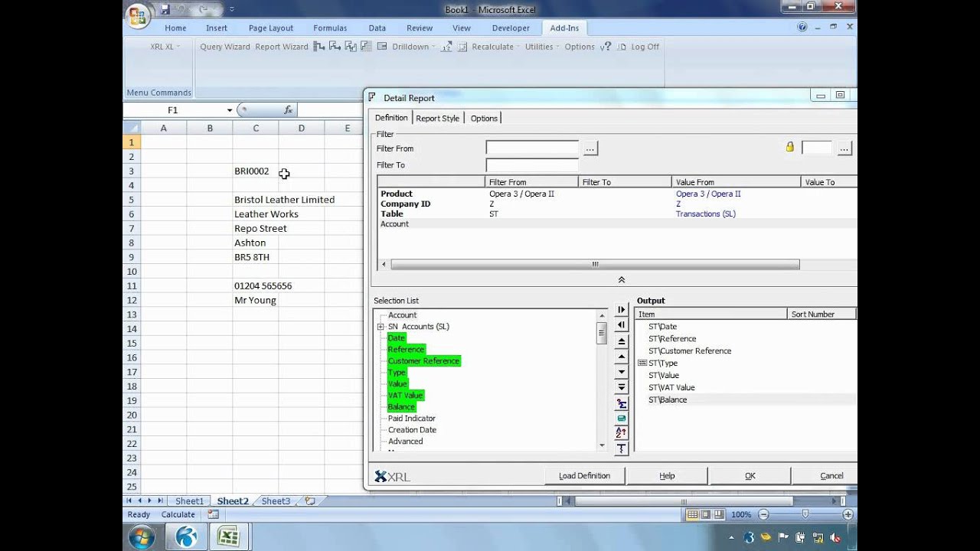Switch to Sheet3 worksheet tab
The width and height of the screenshot is (980, 551).
(x=276, y=501)
